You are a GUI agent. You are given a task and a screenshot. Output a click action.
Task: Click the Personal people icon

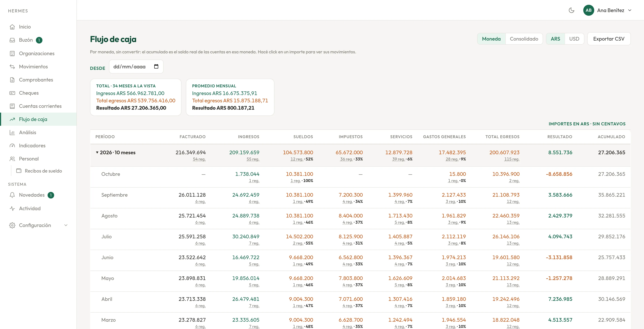[12, 159]
